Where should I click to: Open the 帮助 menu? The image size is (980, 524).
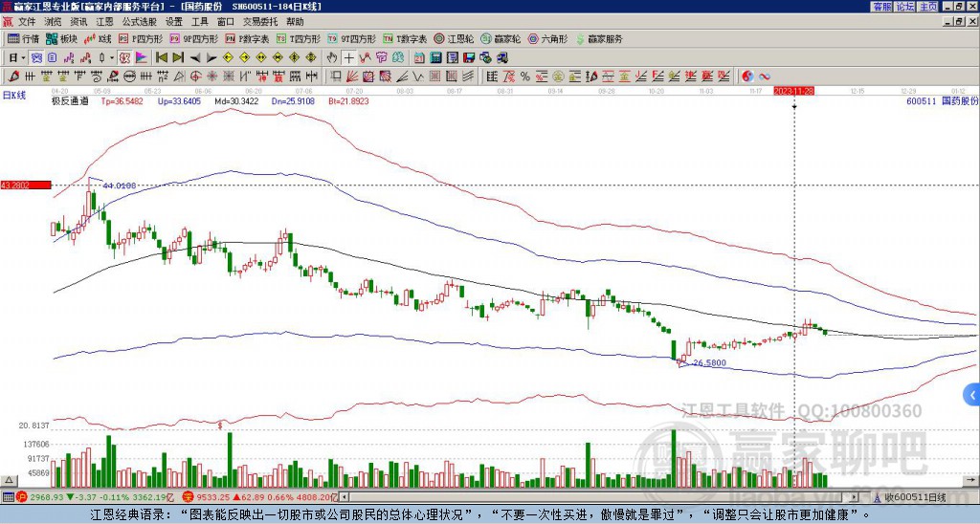(295, 22)
